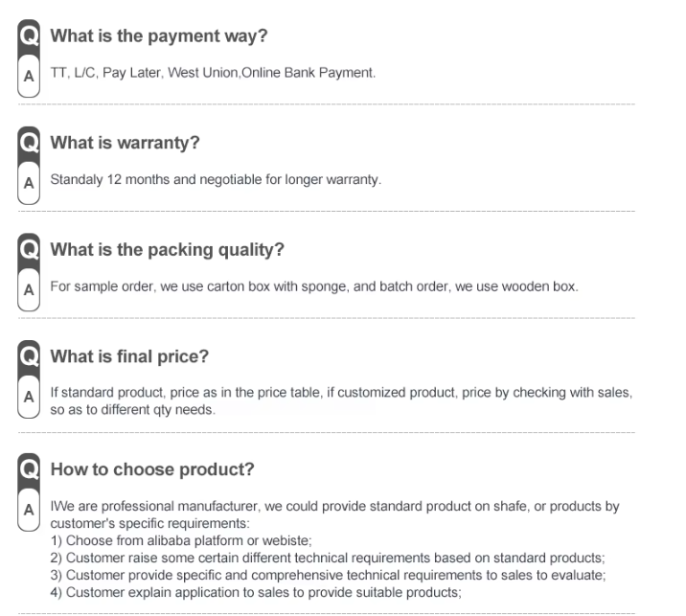
Task: Click the Q icon next to final price question
Action: click(30, 357)
